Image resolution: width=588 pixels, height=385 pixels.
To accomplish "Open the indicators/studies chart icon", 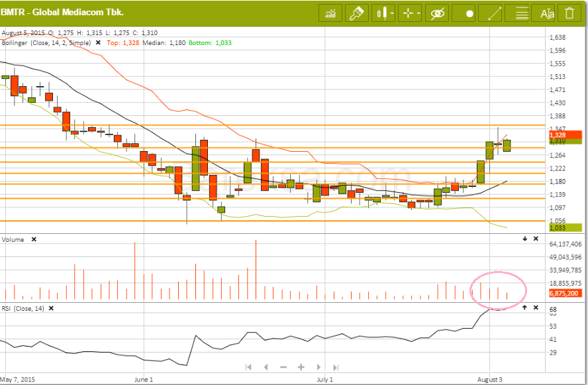I will 330,13.
